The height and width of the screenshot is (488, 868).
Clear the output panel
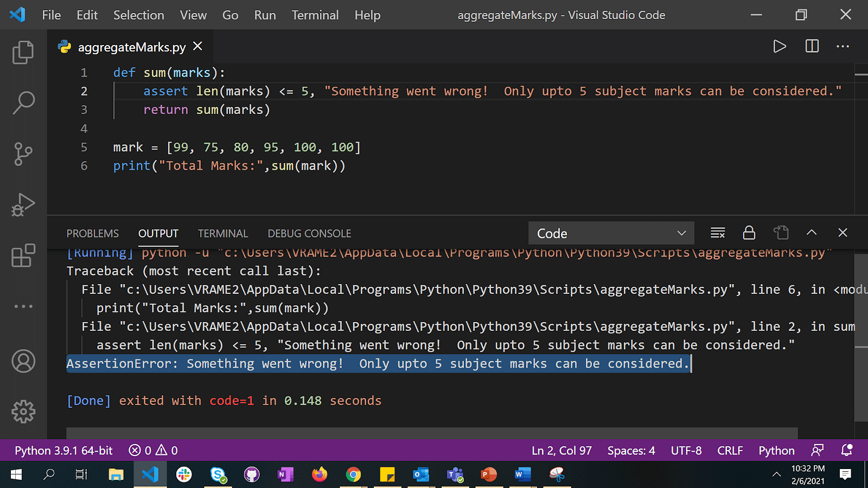pyautogui.click(x=718, y=233)
